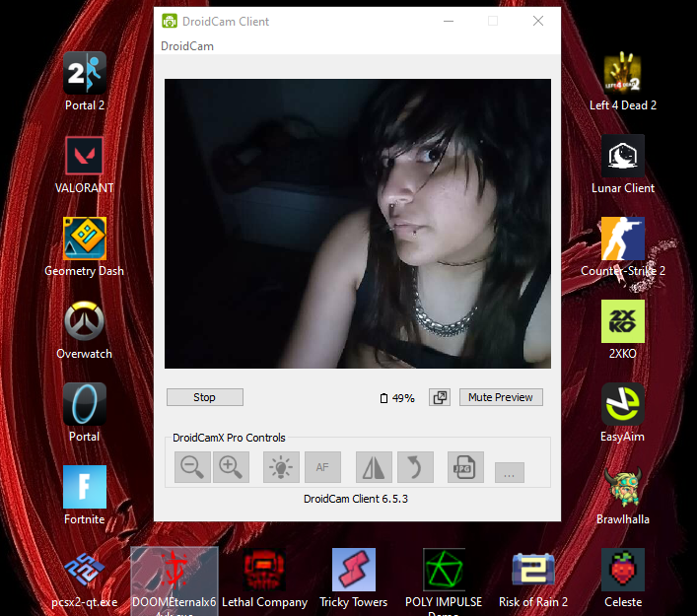Select the Geometry Dash desktop icon

[x=85, y=246]
